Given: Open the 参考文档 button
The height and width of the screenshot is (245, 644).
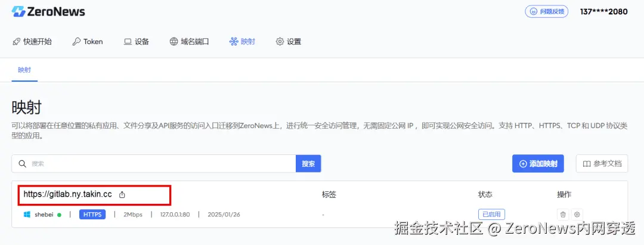Looking at the screenshot, I should [x=602, y=163].
